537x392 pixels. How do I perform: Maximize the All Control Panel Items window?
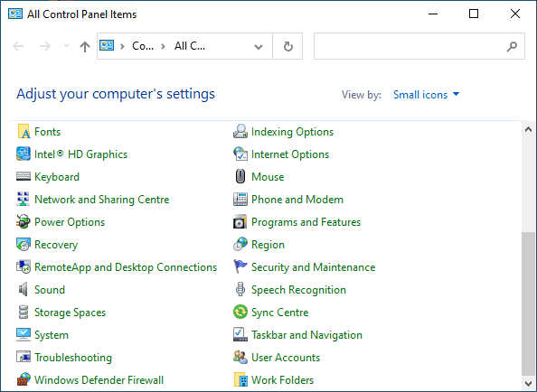coord(474,14)
